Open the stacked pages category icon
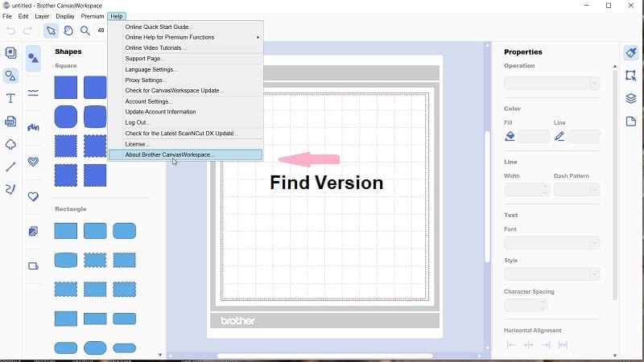 click(x=33, y=232)
